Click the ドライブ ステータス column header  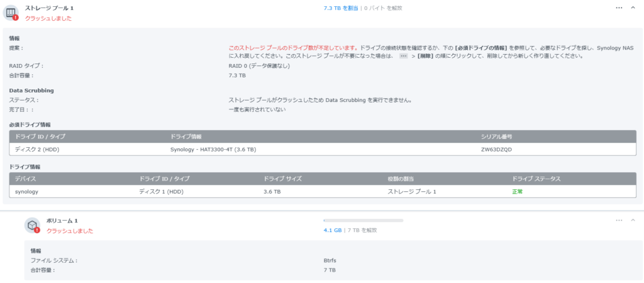536,179
